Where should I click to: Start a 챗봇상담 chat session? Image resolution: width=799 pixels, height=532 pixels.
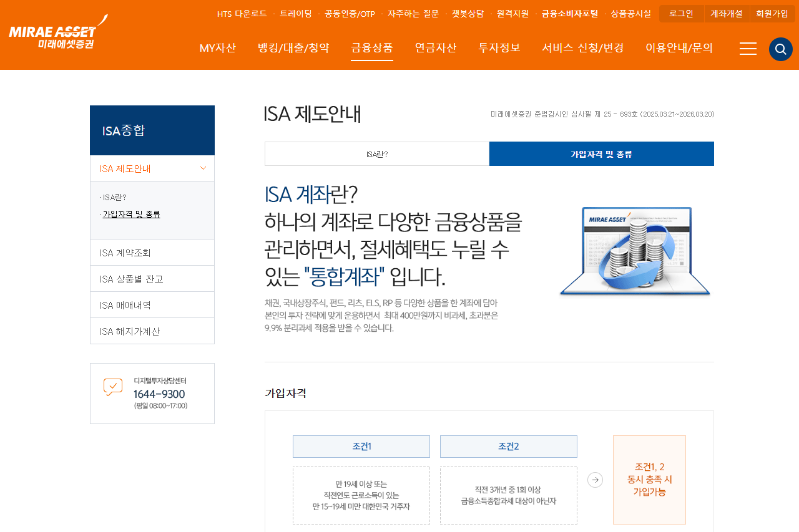click(x=468, y=12)
